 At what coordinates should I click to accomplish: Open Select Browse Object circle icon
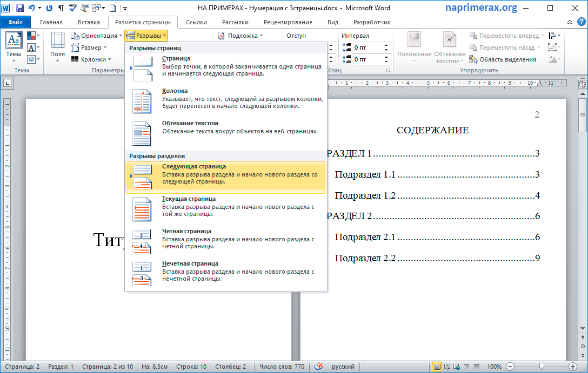(x=583, y=347)
